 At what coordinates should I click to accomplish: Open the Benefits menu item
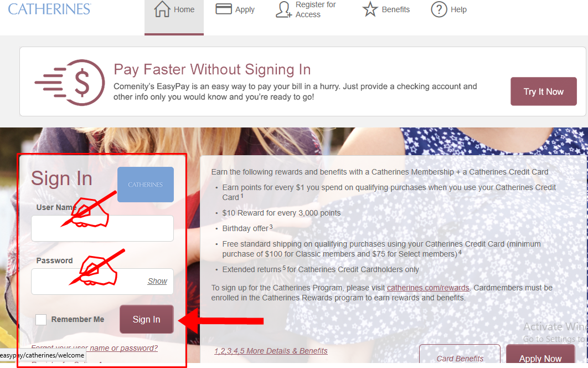(386, 9)
